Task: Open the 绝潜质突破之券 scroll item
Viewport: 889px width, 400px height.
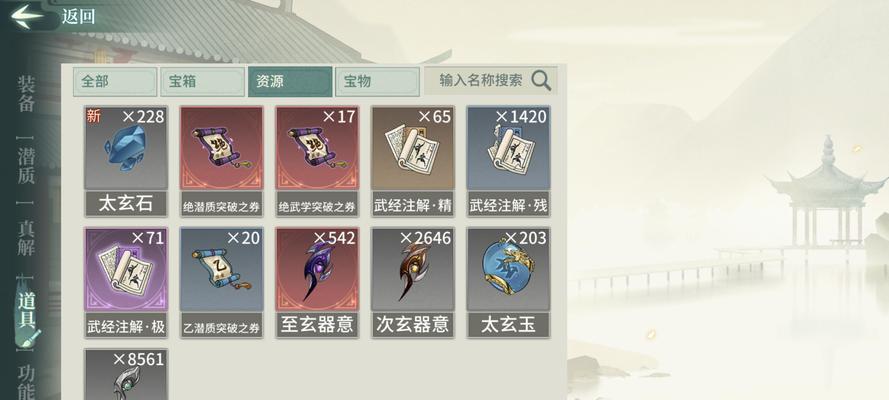Action: [x=222, y=161]
